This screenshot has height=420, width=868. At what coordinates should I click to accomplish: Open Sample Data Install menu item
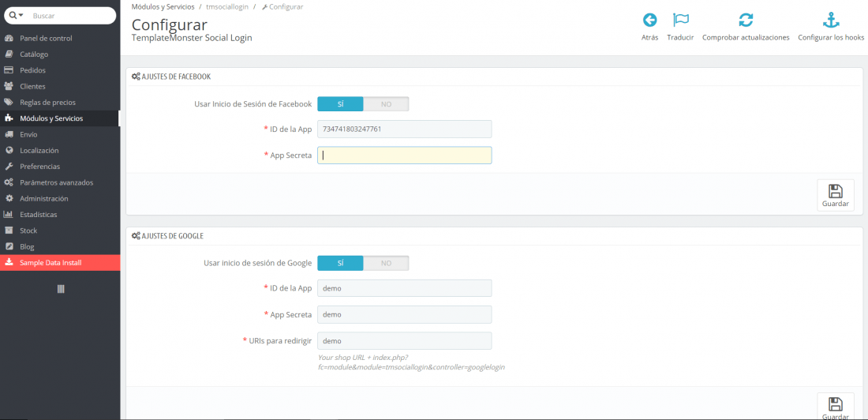click(60, 263)
